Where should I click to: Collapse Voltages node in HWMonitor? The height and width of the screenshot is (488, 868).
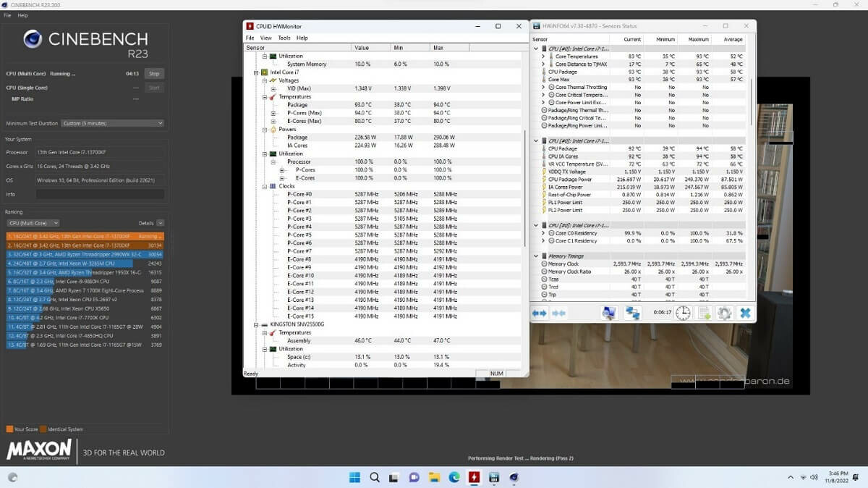[264, 80]
